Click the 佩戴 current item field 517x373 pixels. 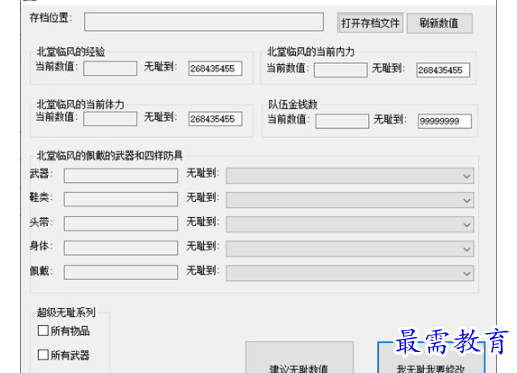[x=121, y=272]
